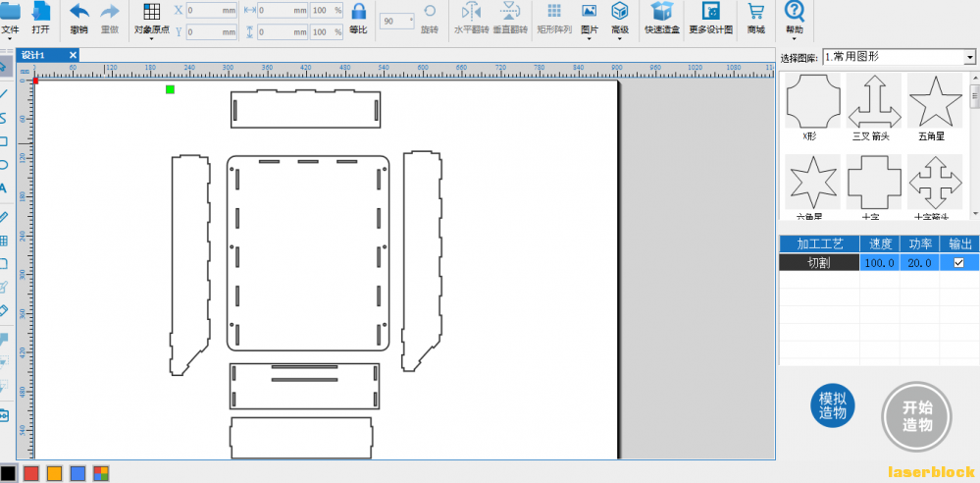Click the Undo (撤销) arrow icon
Screen dimensions: 980x483
point(79,13)
